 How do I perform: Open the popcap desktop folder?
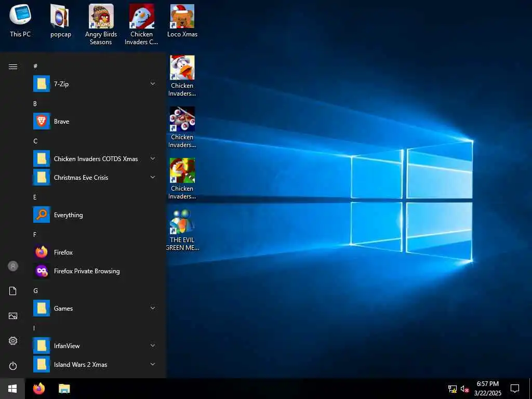(61, 21)
